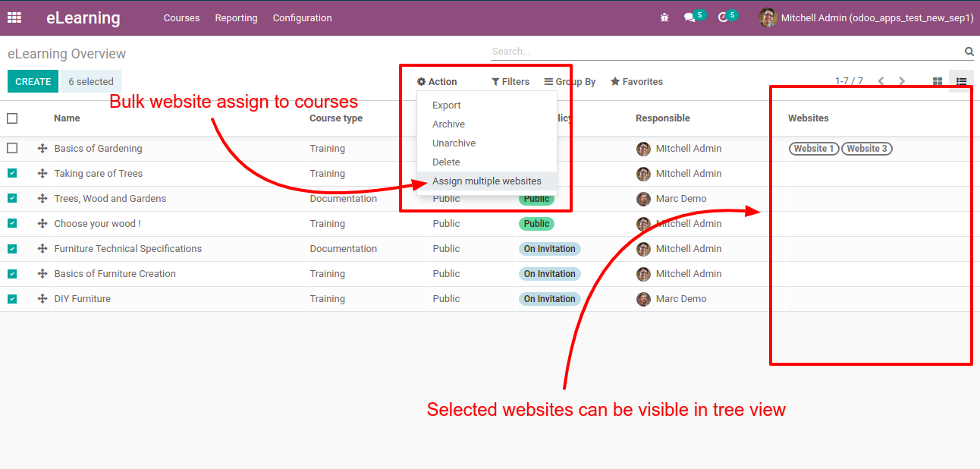
Task: Select Assign multiple websites action
Action: click(486, 181)
